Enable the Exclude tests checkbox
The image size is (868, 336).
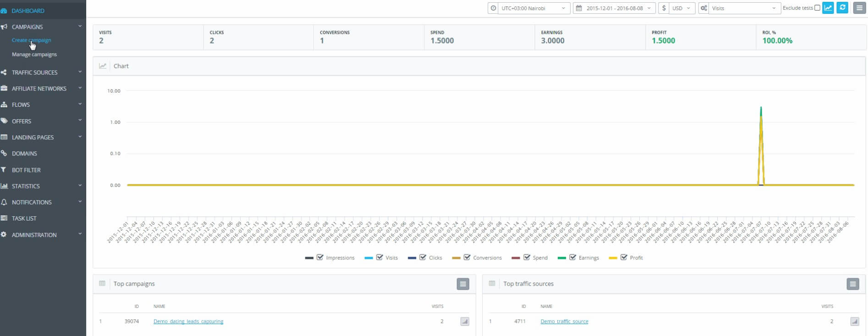(817, 8)
